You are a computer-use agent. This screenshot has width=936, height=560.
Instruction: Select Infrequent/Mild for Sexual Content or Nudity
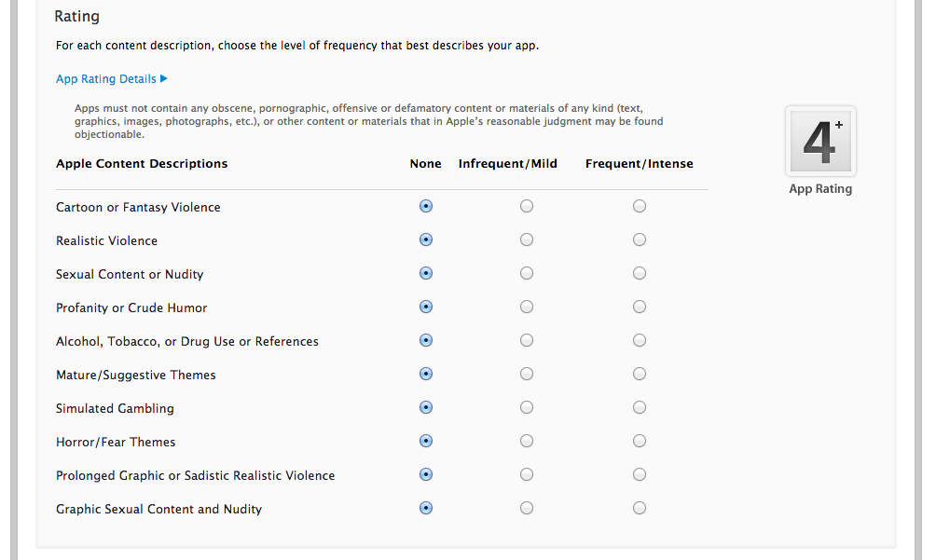coord(527,273)
